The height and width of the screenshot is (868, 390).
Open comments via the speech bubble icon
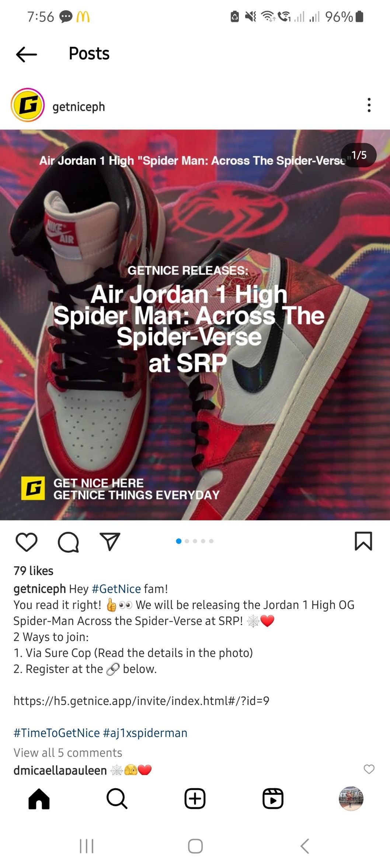(69, 542)
